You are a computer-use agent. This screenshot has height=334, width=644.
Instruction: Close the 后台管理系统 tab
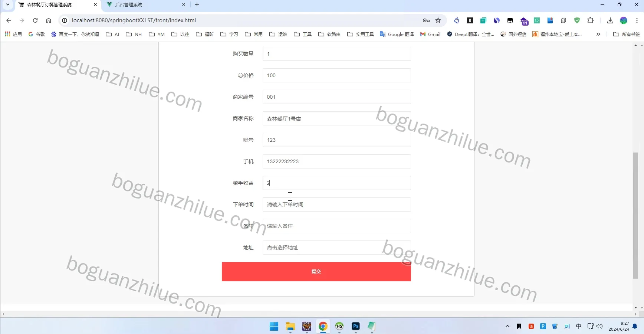coord(184,5)
